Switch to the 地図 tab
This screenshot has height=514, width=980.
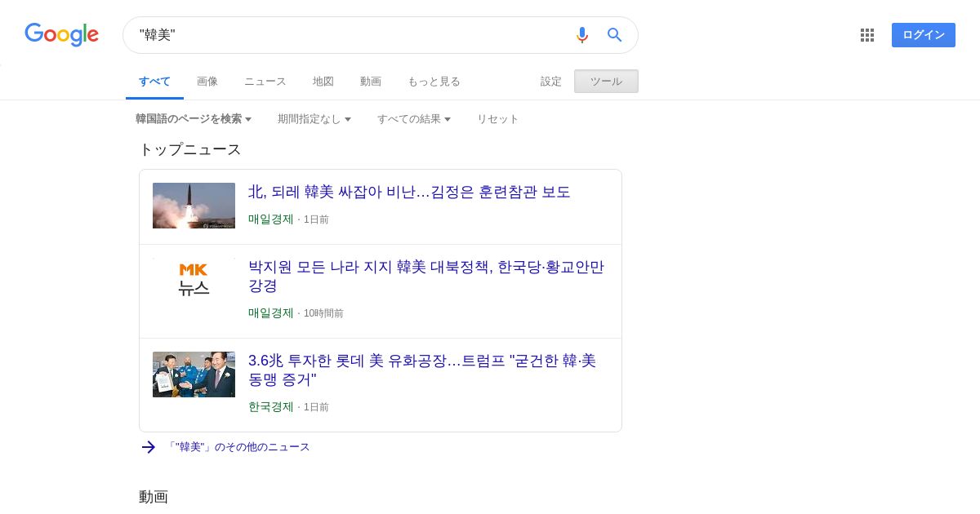tap(323, 82)
